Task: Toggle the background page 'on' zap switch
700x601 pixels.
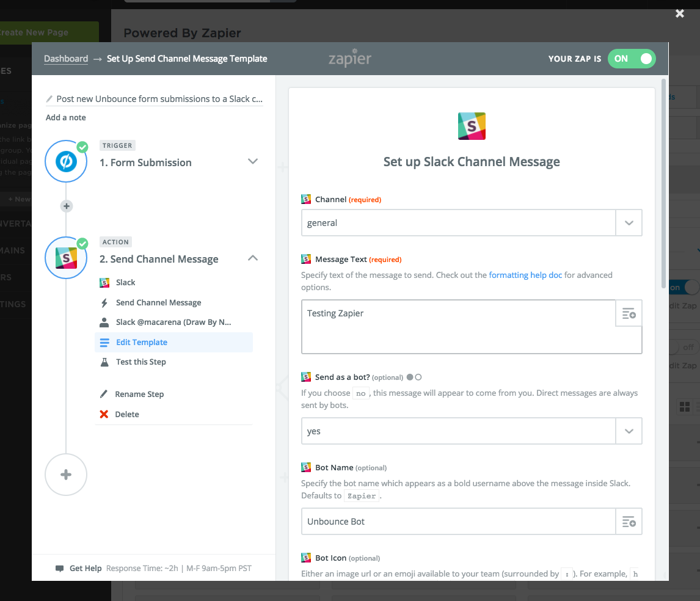Action: [684, 287]
